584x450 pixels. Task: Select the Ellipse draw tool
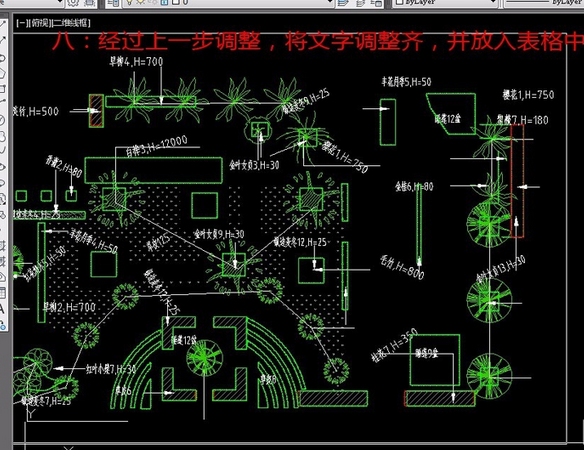2,167
